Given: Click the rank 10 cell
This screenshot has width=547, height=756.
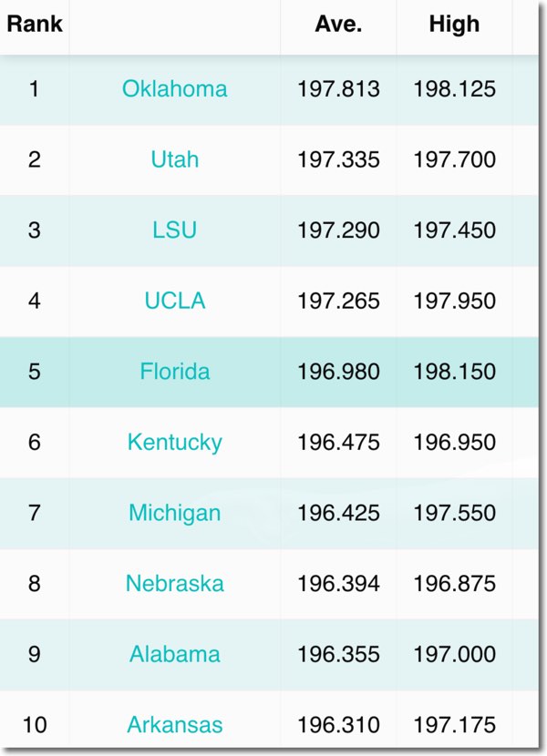Looking at the screenshot, I should 35,725.
